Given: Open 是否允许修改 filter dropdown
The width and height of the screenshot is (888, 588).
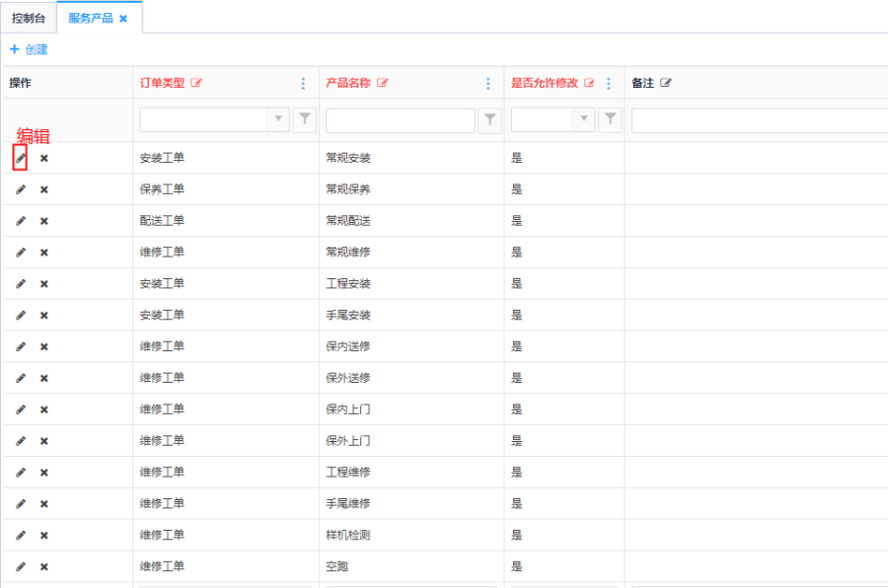Looking at the screenshot, I should pyautogui.click(x=585, y=119).
